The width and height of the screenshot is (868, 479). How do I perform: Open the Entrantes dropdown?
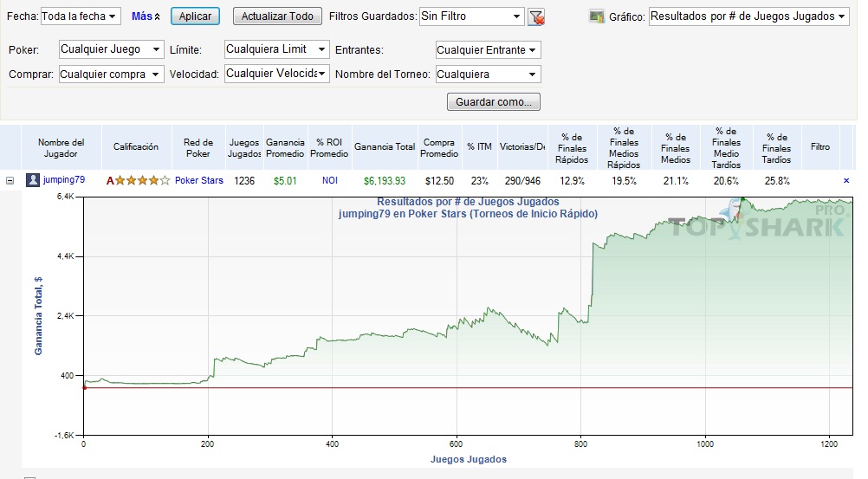point(488,50)
